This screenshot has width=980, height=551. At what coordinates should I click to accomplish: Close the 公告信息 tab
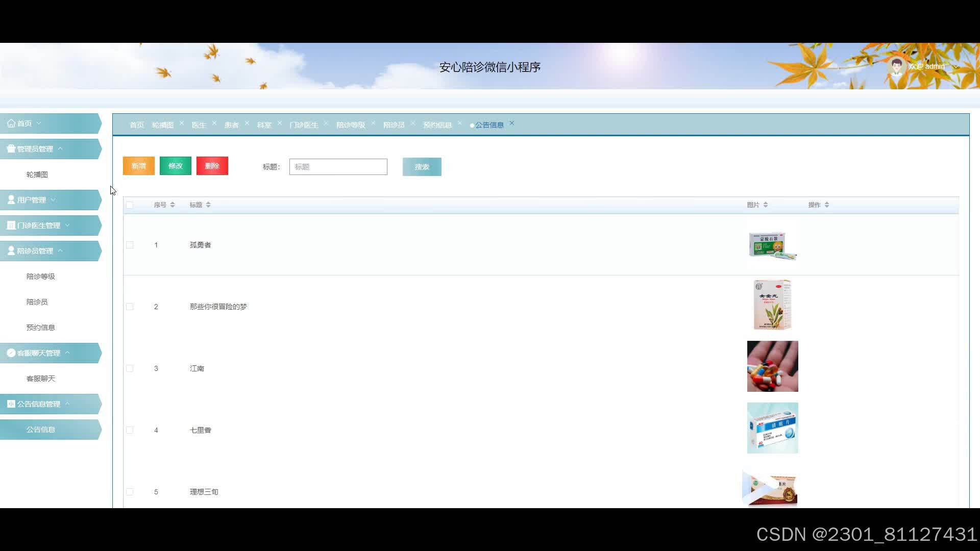point(512,123)
